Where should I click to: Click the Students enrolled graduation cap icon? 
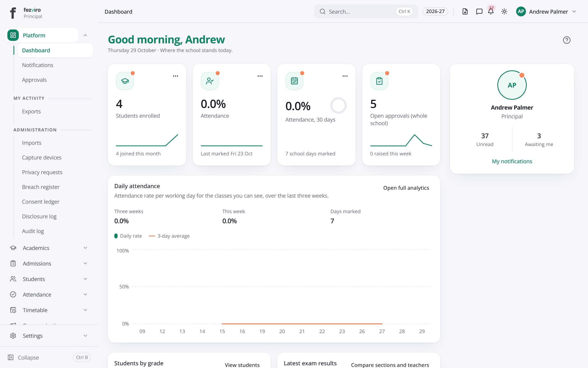pyautogui.click(x=125, y=81)
